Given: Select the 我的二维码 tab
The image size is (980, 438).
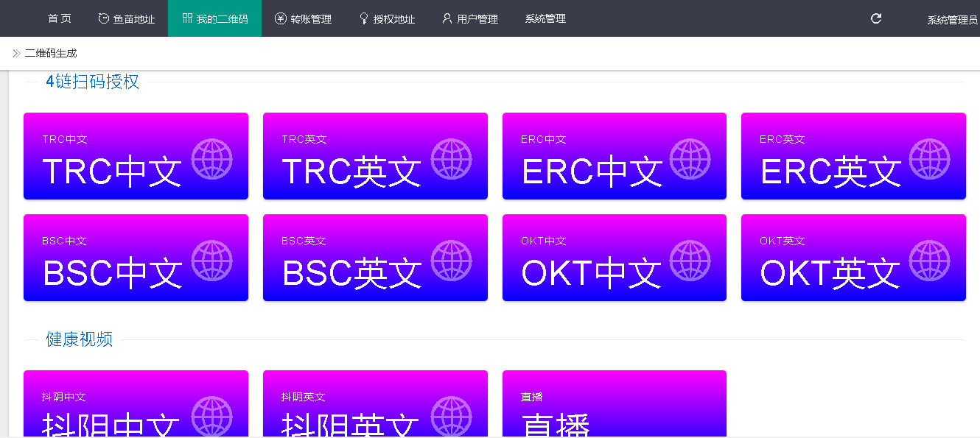Looking at the screenshot, I should click(214, 18).
